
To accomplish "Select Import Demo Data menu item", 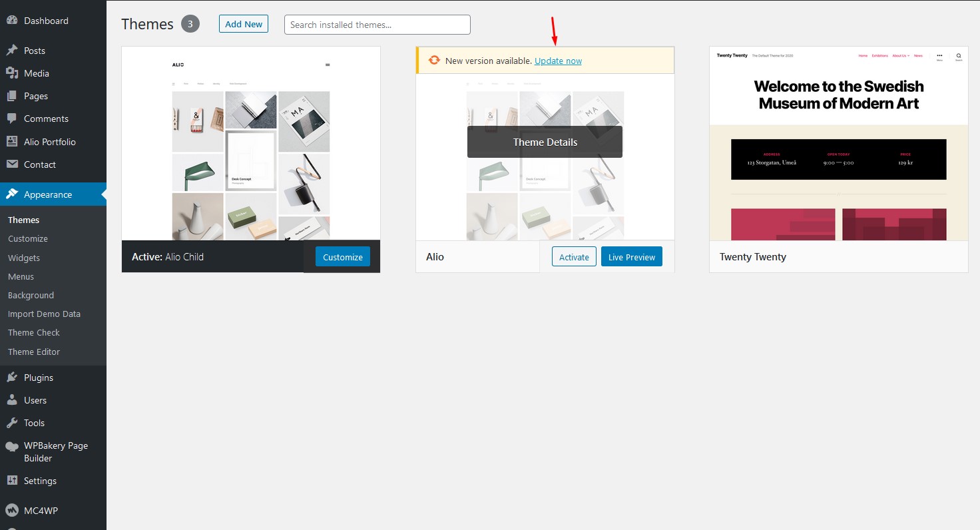I will [x=44, y=314].
